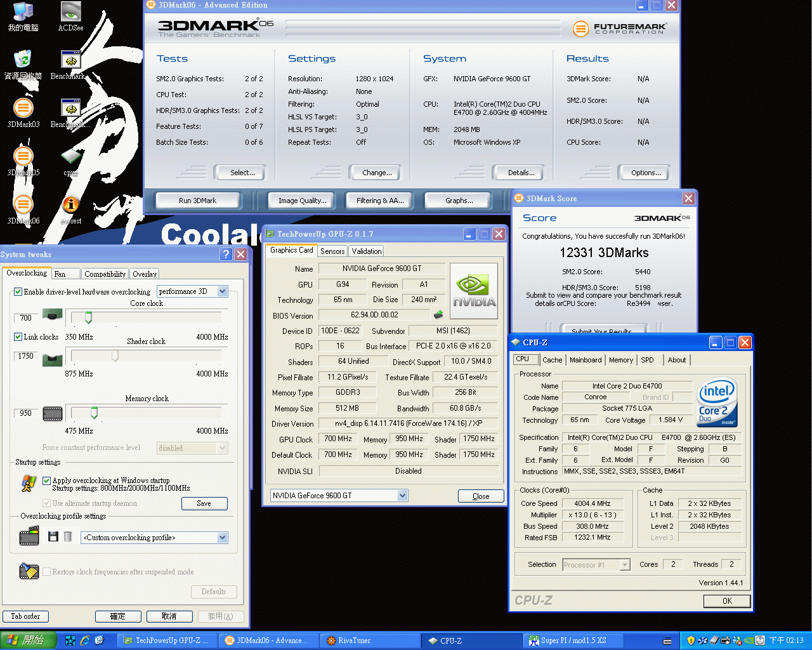The width and height of the screenshot is (812, 650).
Task: Open the Validation tab in GPU-Z
Action: (x=367, y=251)
